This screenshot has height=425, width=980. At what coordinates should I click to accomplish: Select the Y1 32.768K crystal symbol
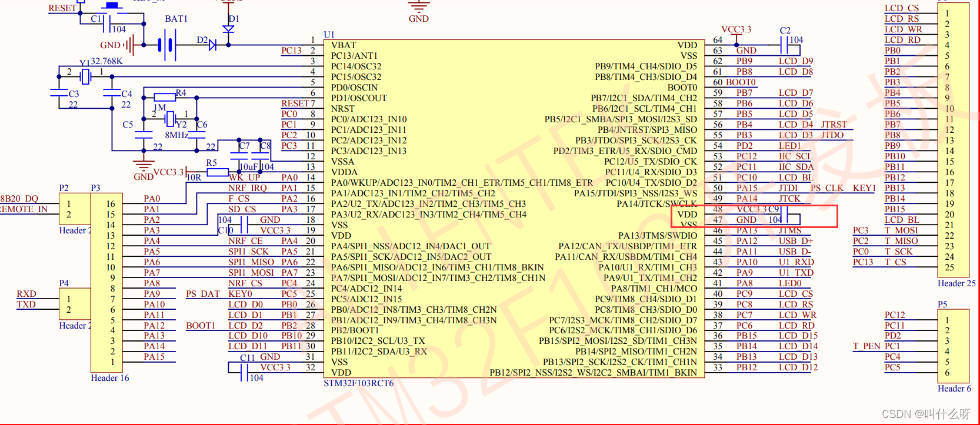[86, 76]
